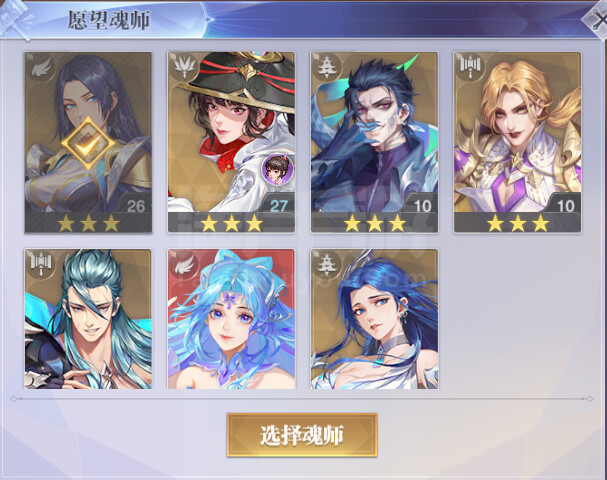
Task: Click the tower icon on the blue spiky-haired man card
Action: click(x=328, y=69)
